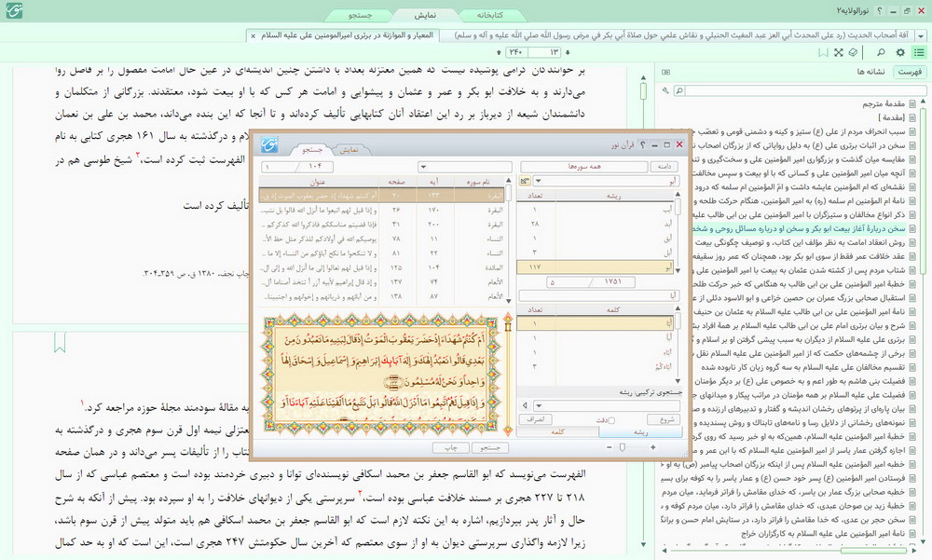Click the triangle arrow beside combined search field
The height and width of the screenshot is (560, 932).
click(x=524, y=405)
